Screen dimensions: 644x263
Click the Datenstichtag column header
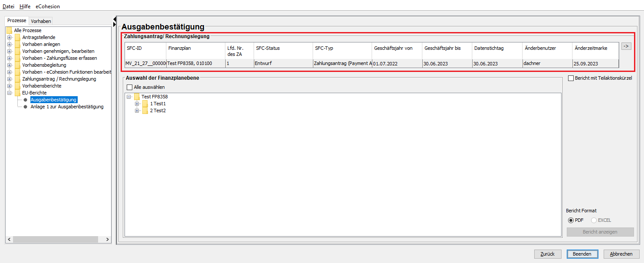point(497,51)
